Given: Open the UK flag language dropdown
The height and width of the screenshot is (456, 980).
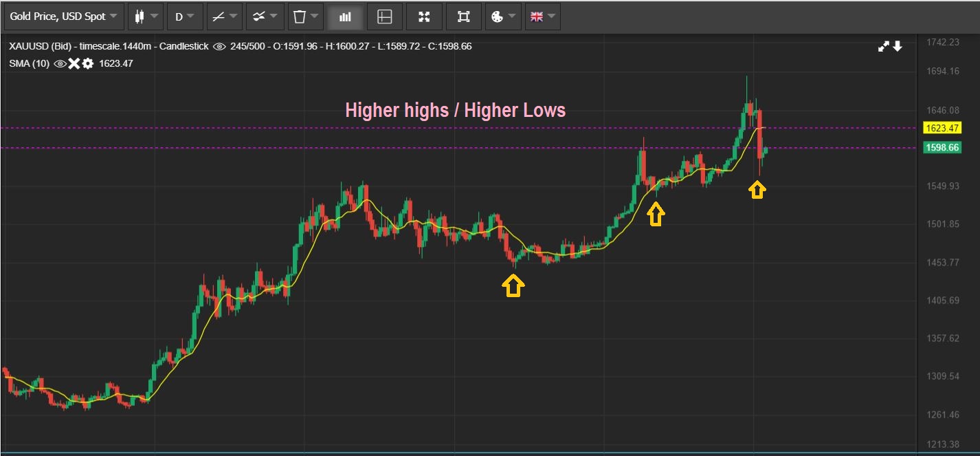Looking at the screenshot, I should click(542, 17).
